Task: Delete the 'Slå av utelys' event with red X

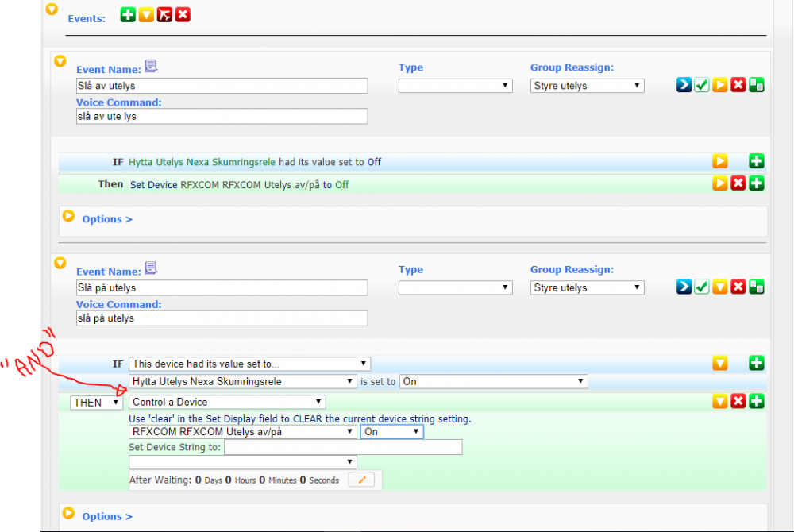Action: (738, 85)
